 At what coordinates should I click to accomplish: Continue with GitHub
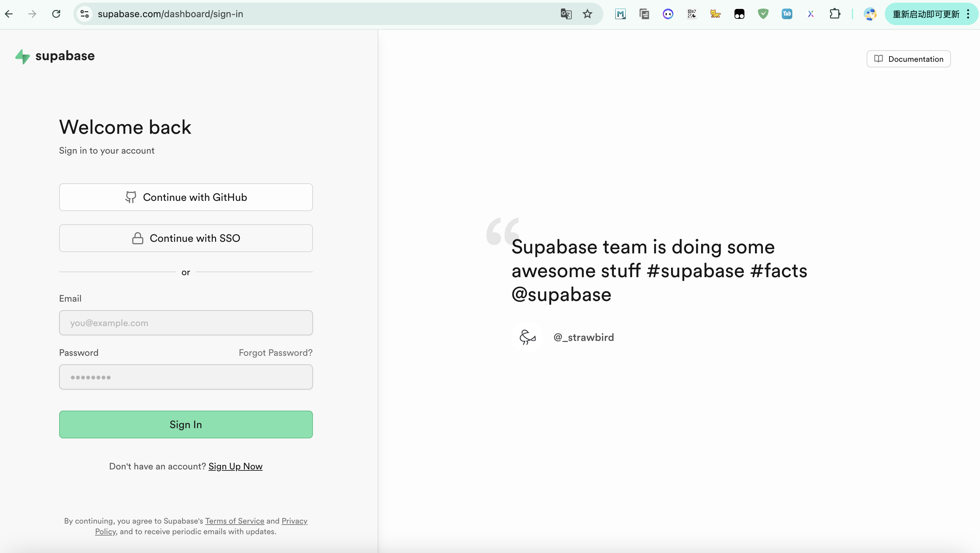coord(186,197)
